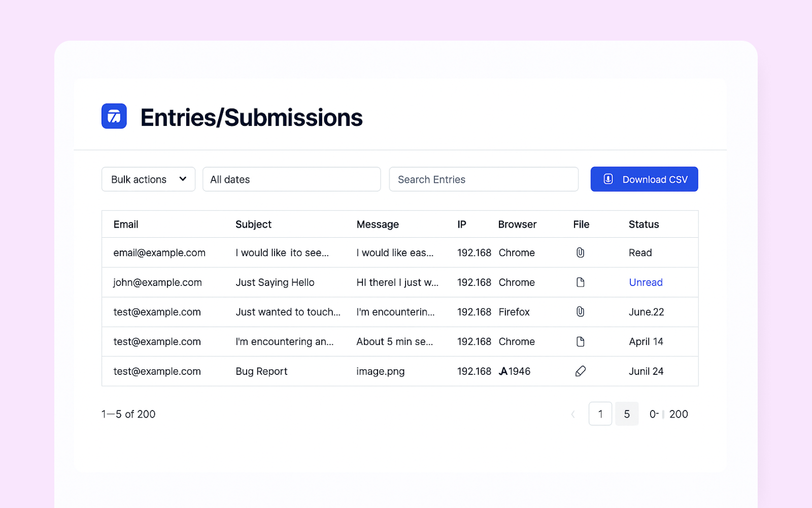
Task: Click the previous page arrow in pagination
Action: 573,414
